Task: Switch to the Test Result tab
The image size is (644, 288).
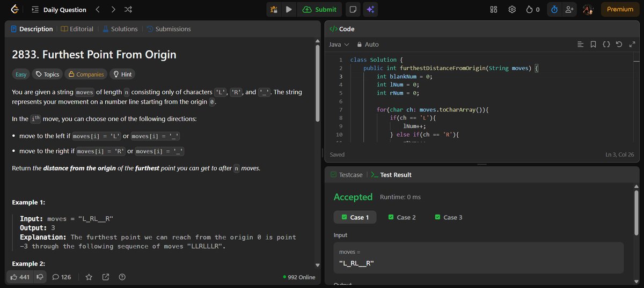Action: pyautogui.click(x=391, y=175)
